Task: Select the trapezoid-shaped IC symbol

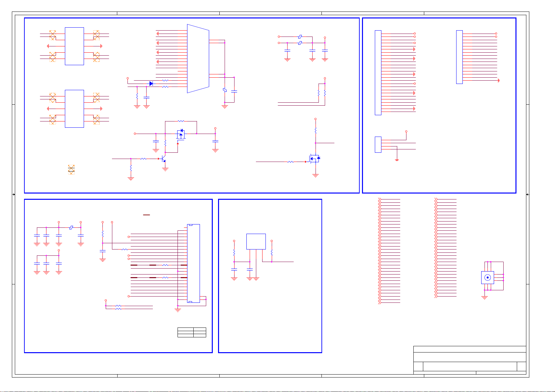Action: point(198,59)
